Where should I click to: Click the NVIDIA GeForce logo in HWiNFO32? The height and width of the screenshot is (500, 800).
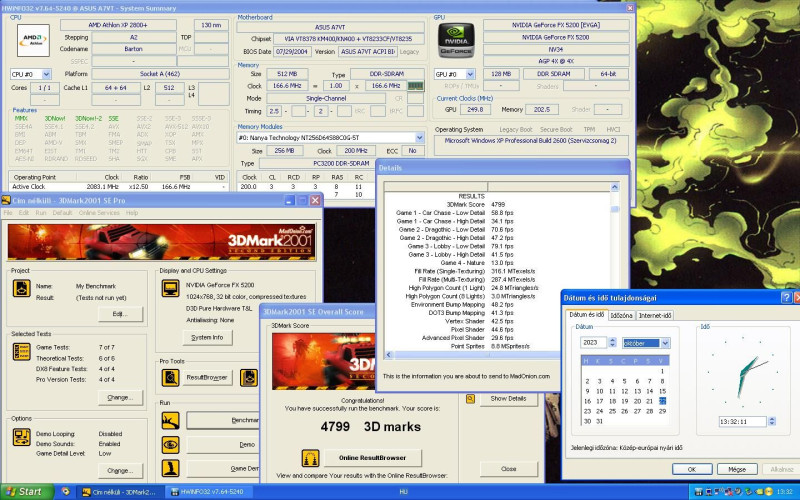[x=456, y=40]
